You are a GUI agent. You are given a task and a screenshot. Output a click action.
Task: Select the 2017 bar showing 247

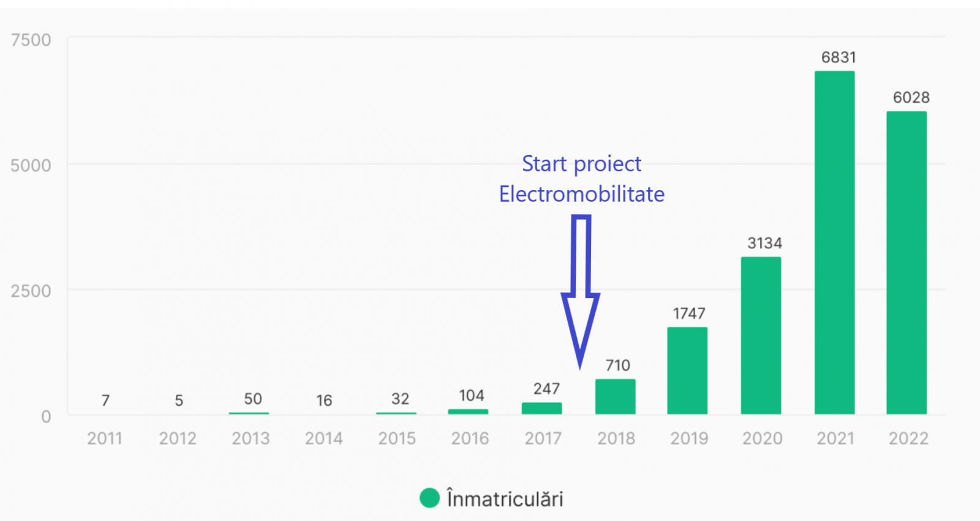pyautogui.click(x=541, y=408)
